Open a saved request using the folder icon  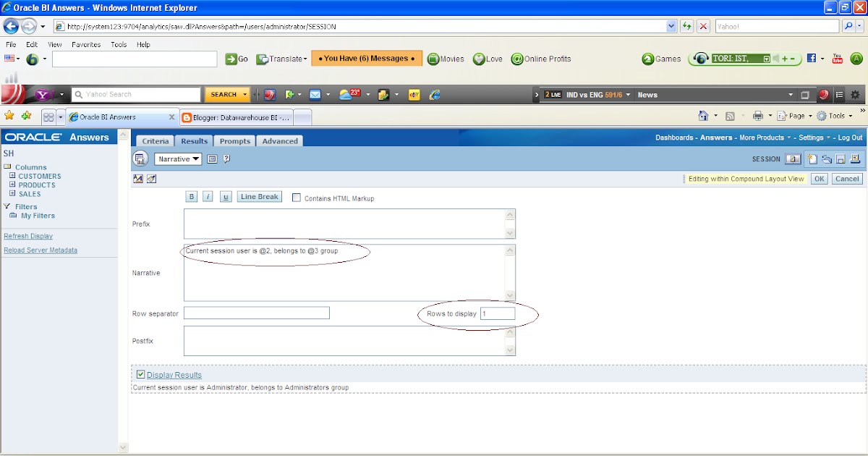(827, 159)
